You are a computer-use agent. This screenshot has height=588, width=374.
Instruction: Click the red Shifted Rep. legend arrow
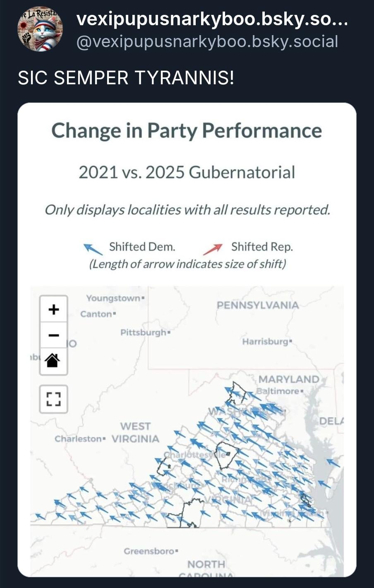(x=213, y=249)
